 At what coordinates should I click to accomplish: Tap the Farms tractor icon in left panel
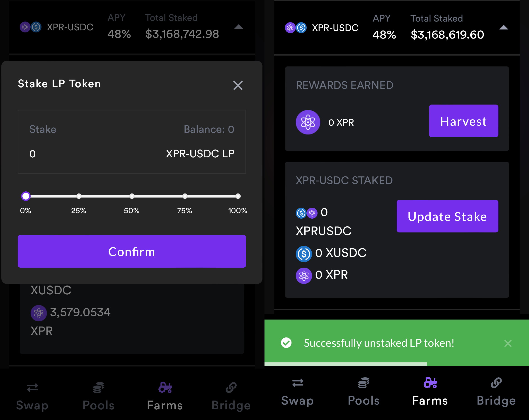pos(165,388)
